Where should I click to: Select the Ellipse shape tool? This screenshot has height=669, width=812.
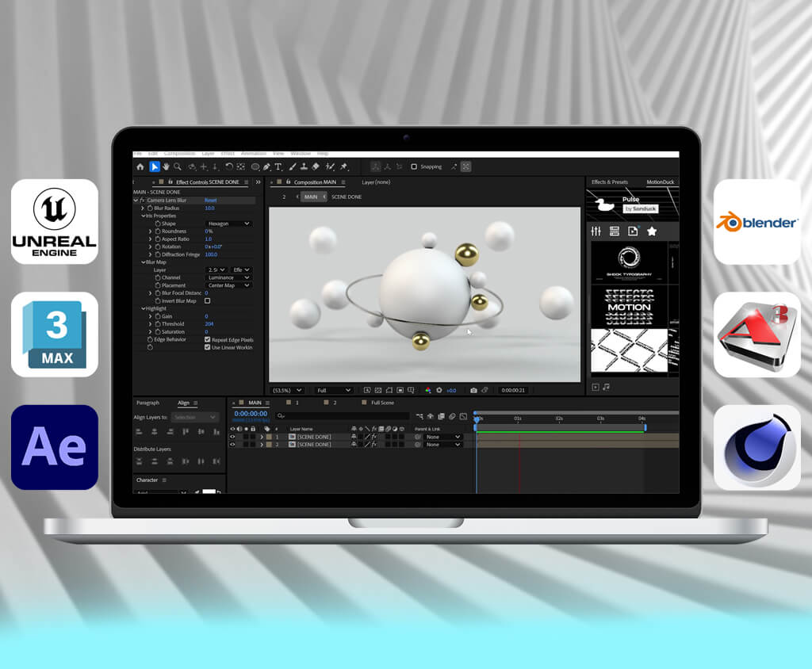point(255,166)
